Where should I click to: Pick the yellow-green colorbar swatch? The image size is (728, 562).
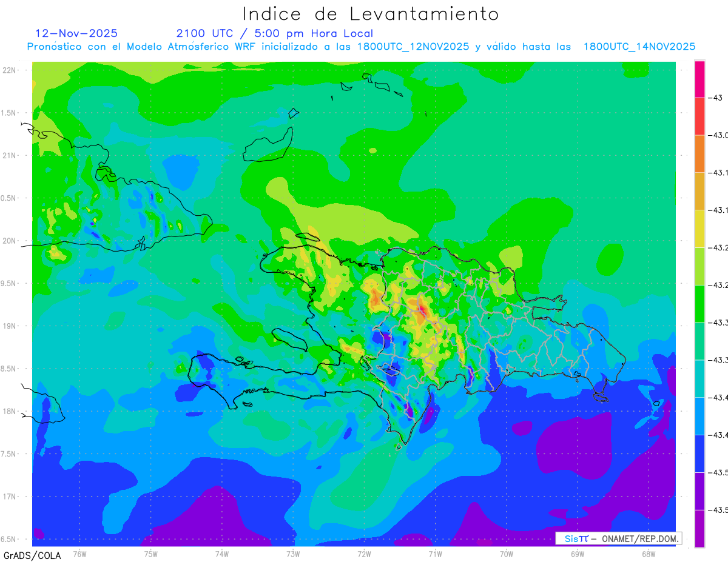pyautogui.click(x=699, y=266)
